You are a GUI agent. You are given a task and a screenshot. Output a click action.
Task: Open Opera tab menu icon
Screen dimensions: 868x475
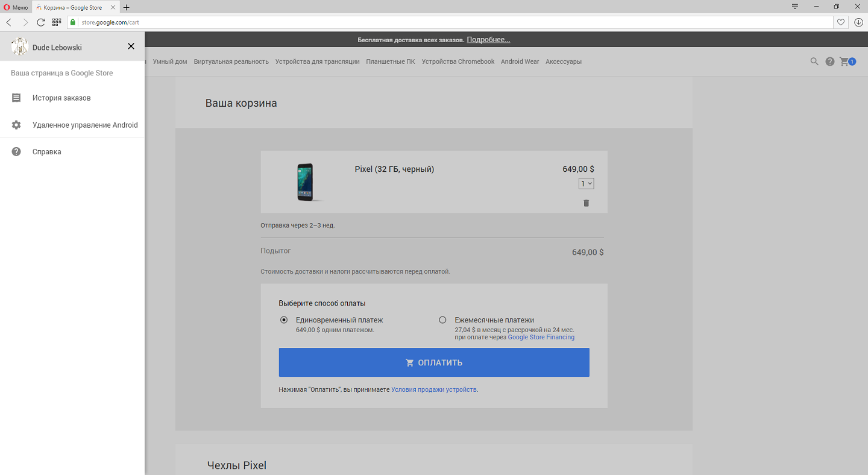795,7
